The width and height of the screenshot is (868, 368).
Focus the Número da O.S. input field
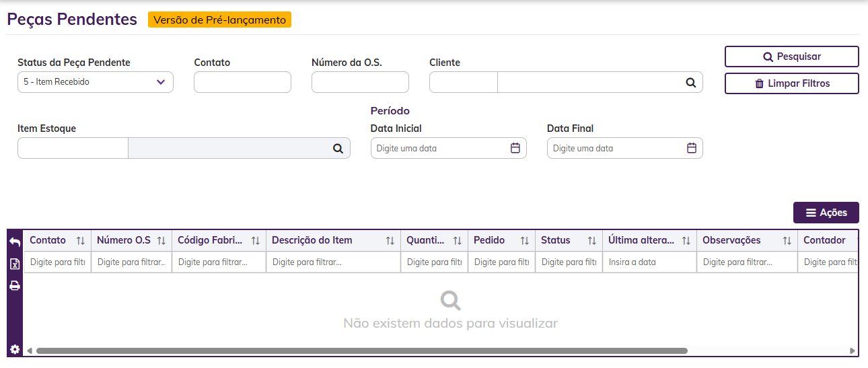point(360,82)
